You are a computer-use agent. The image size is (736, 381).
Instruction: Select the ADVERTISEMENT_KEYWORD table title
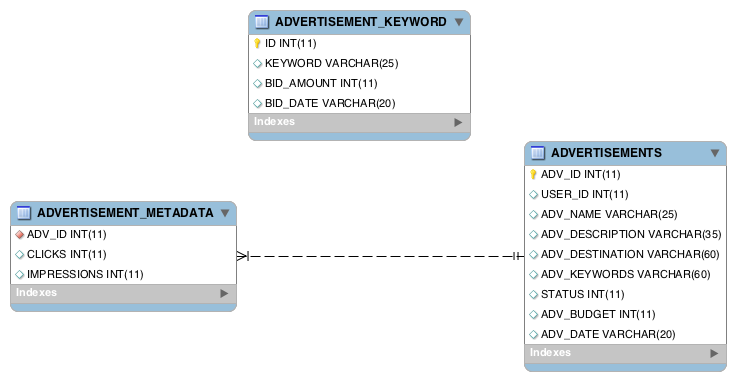[360, 22]
